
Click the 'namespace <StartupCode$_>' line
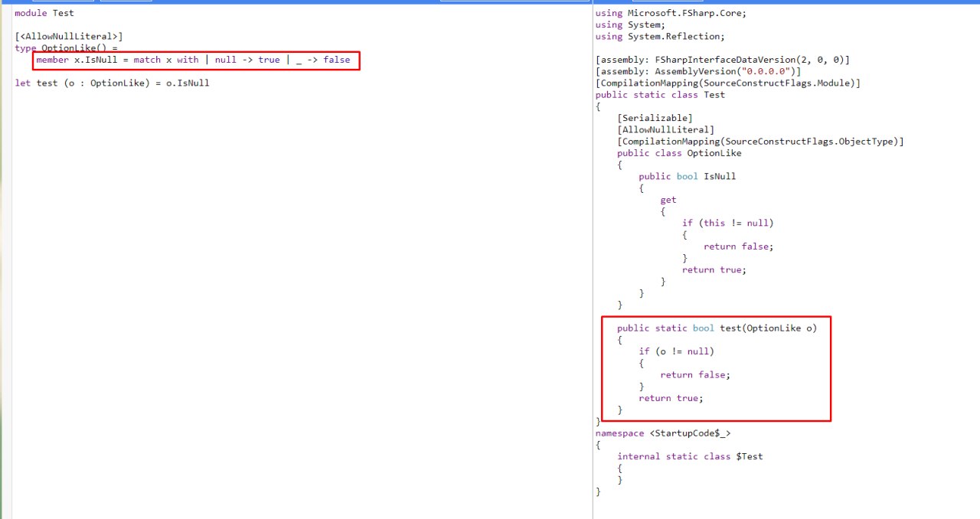tap(663, 433)
